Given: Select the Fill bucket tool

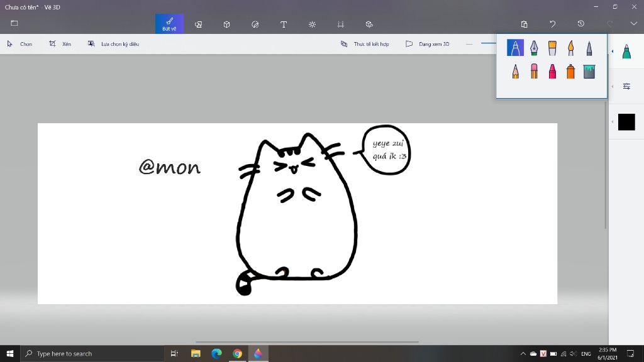Looking at the screenshot, I should (x=589, y=72).
